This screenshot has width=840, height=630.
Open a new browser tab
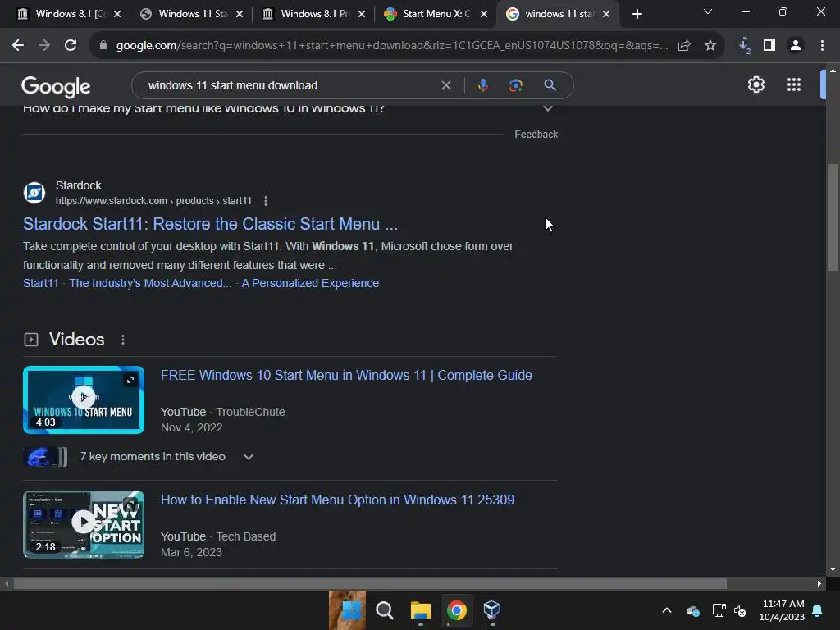[x=637, y=14]
